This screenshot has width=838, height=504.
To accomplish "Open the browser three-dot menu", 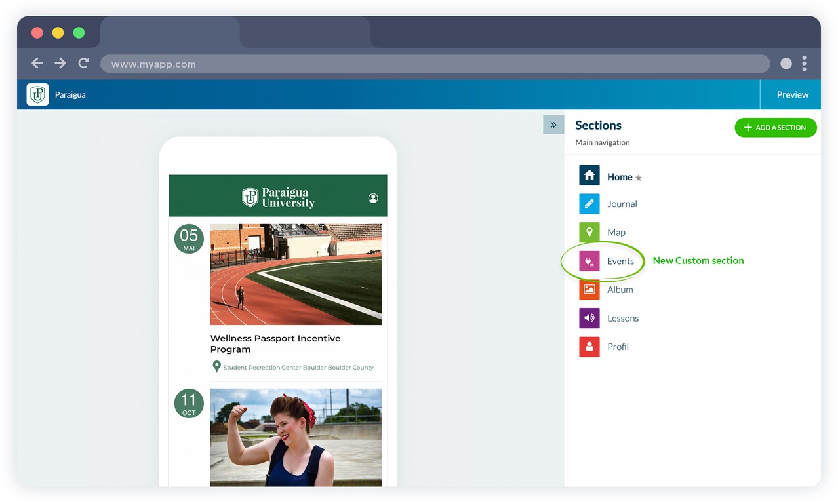I will [804, 64].
